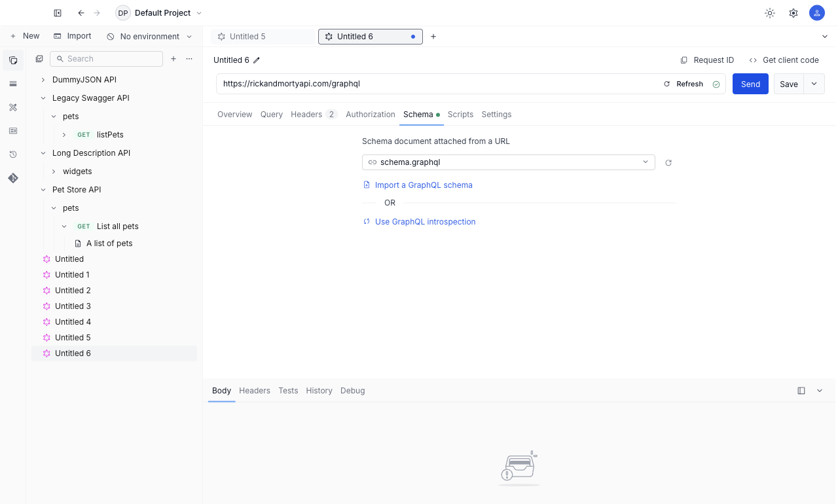Image resolution: width=838 pixels, height=504 pixels.
Task: Collapse the Long Description API collection
Action: (x=43, y=153)
